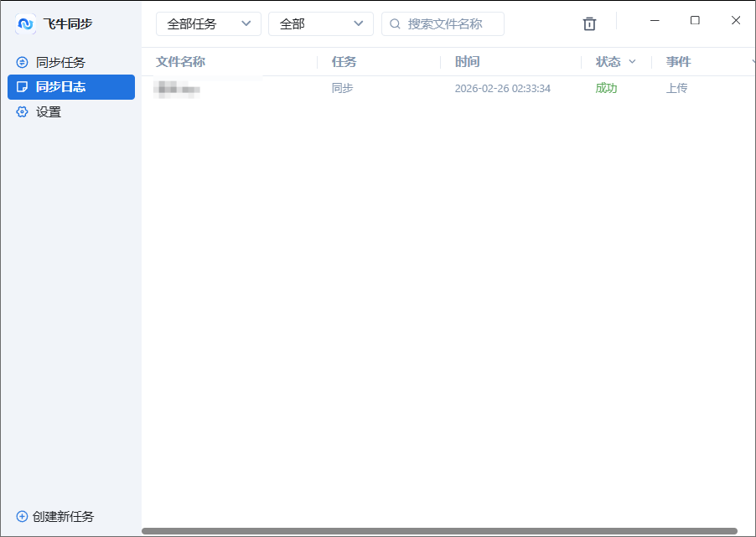The image size is (756, 537).
Task: Open the 全部任务 task filter dropdown
Action: [x=208, y=23]
